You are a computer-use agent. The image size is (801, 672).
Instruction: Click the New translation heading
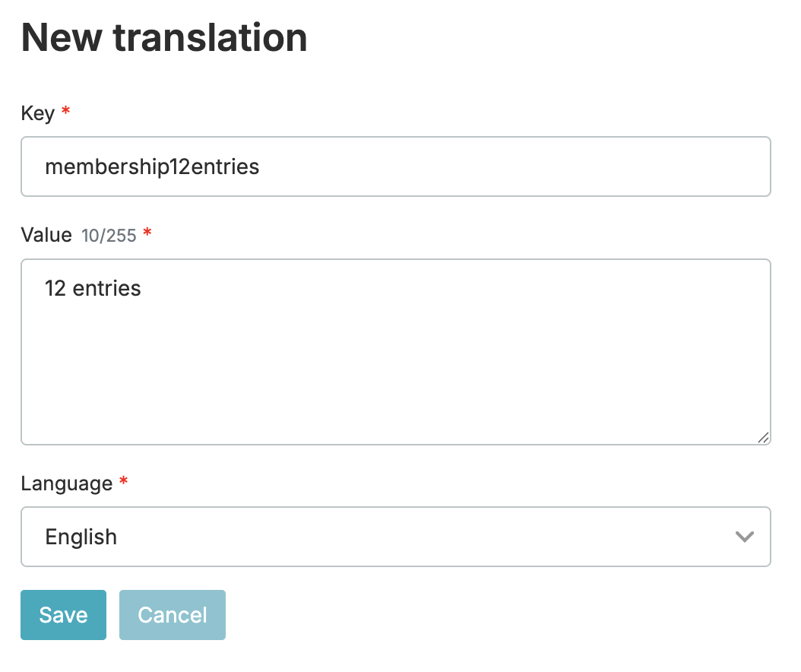(164, 37)
